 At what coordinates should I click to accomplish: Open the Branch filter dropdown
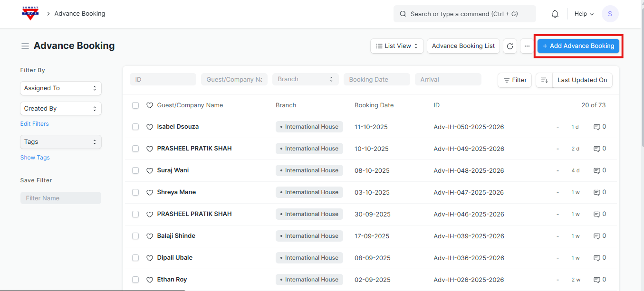305,79
